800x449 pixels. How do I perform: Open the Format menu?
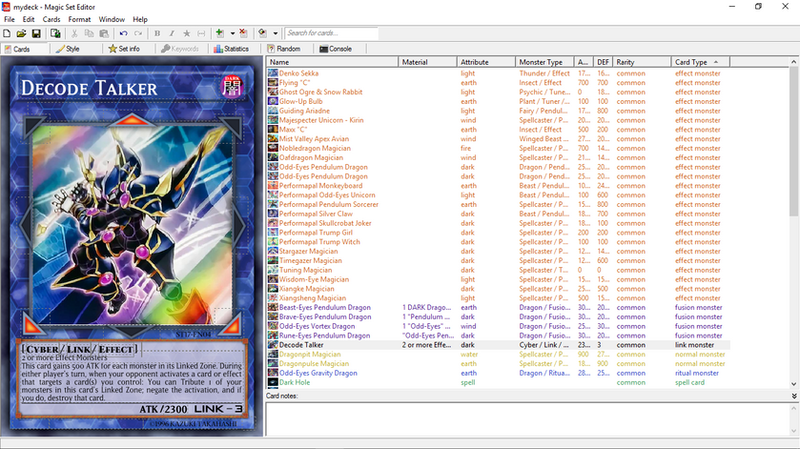[x=79, y=19]
